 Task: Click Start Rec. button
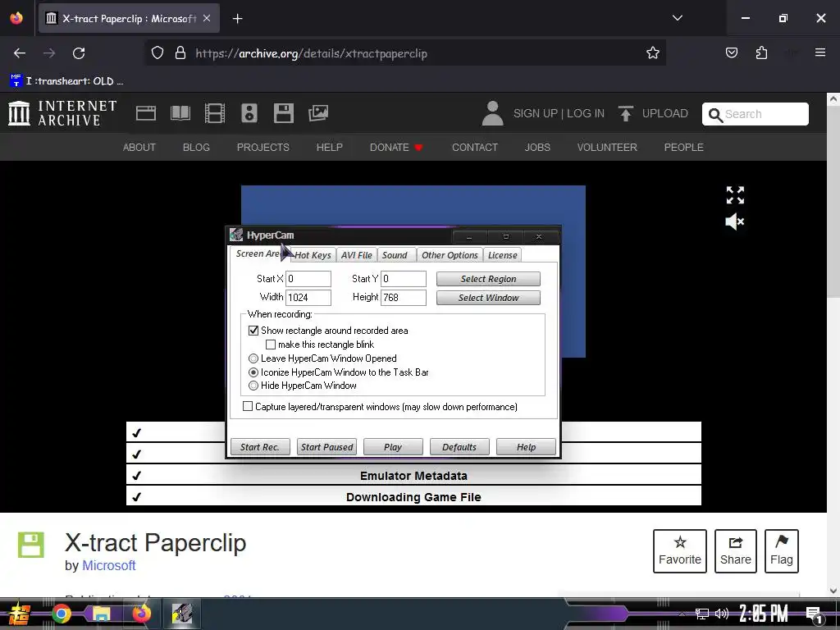pyautogui.click(x=260, y=447)
